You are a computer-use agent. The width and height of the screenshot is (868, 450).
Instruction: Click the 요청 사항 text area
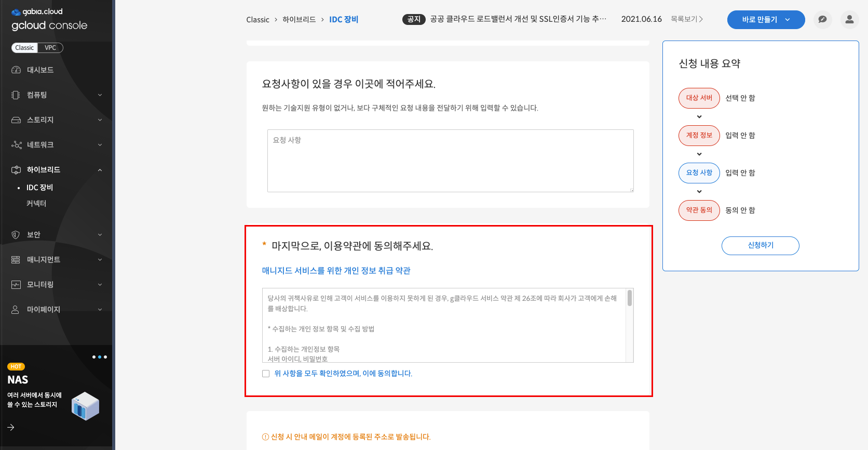[x=450, y=161]
